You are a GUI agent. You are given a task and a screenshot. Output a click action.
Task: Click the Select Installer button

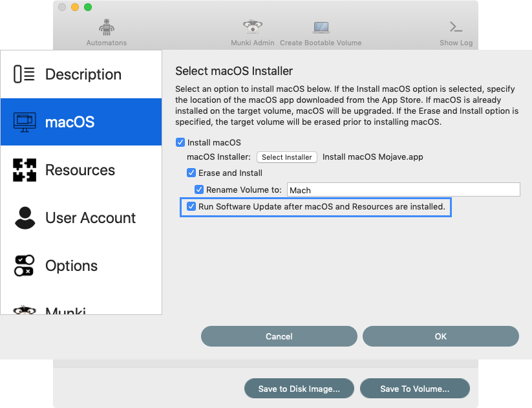tap(287, 157)
